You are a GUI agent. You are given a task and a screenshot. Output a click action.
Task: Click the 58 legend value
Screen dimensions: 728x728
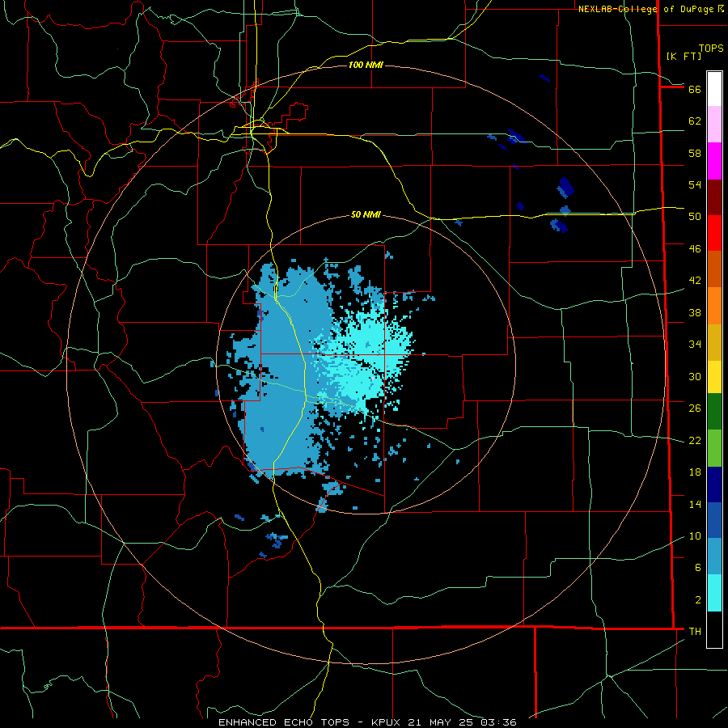tap(695, 153)
